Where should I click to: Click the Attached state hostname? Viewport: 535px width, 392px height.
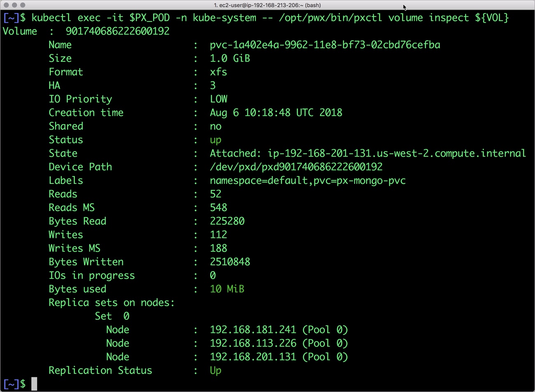click(396, 153)
